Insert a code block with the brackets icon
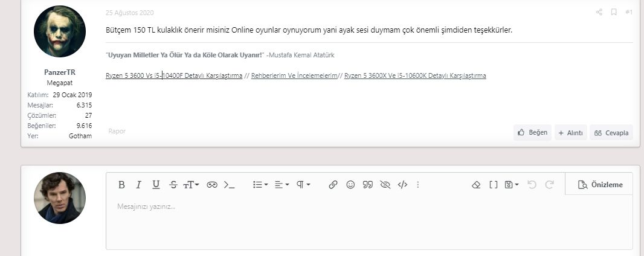Viewport: 644px width, 256px height. (x=402, y=185)
